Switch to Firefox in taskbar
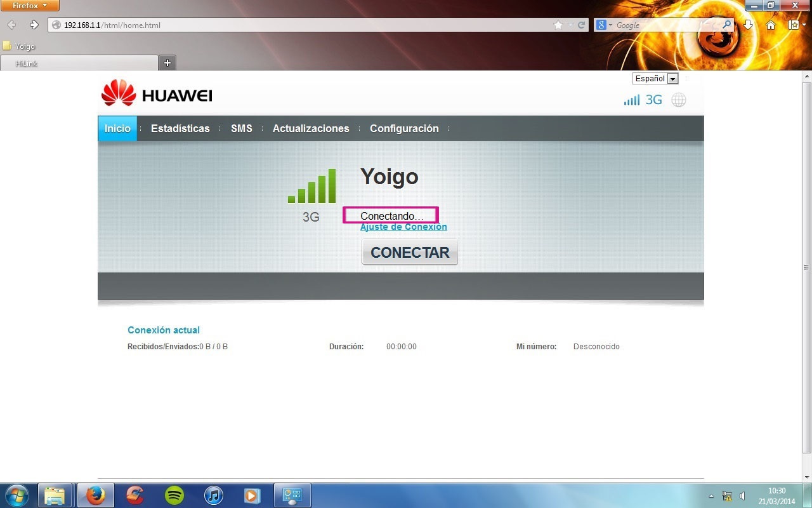Image resolution: width=812 pixels, height=508 pixels. (x=96, y=495)
